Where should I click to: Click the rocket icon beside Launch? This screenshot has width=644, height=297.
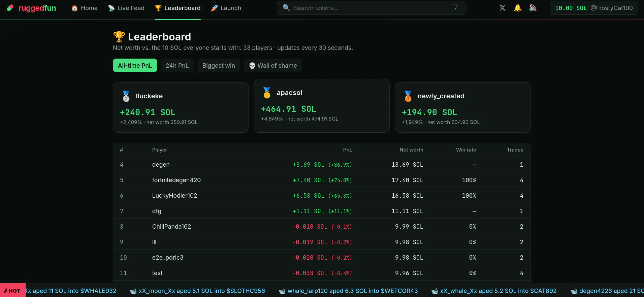214,8
